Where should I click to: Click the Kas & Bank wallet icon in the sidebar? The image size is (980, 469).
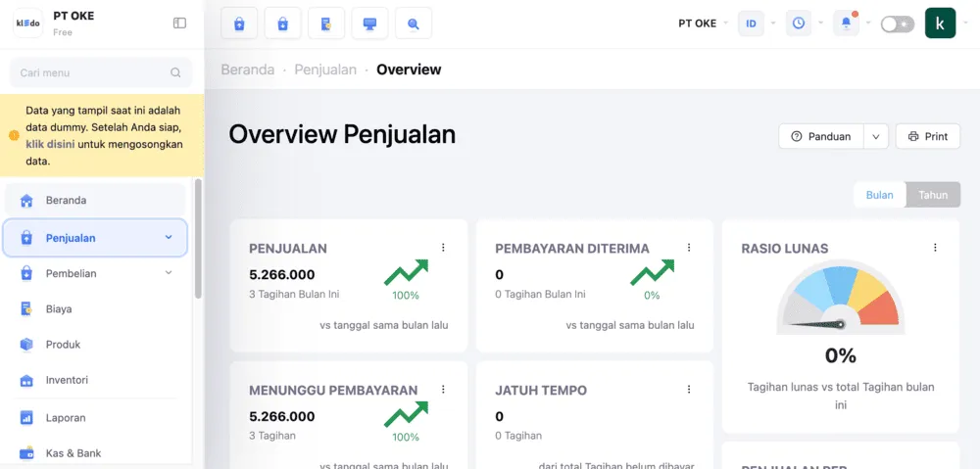26,453
